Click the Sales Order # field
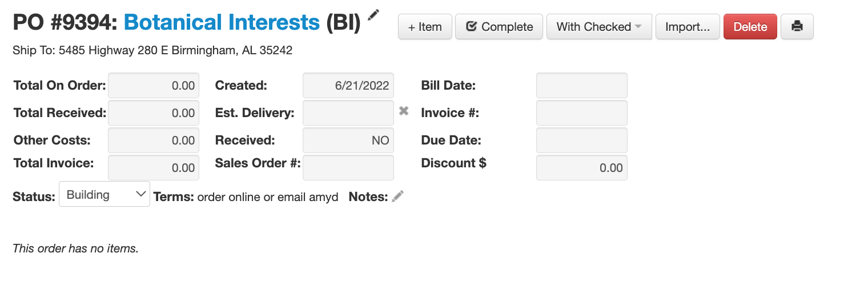The width and height of the screenshot is (868, 305). pyautogui.click(x=348, y=168)
